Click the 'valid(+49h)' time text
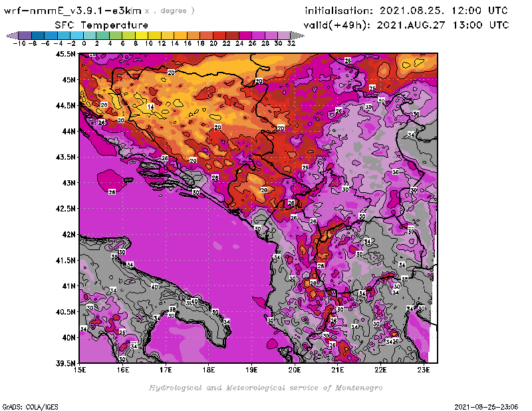Image resolution: width=532 pixels, height=411 pixels. [406, 25]
